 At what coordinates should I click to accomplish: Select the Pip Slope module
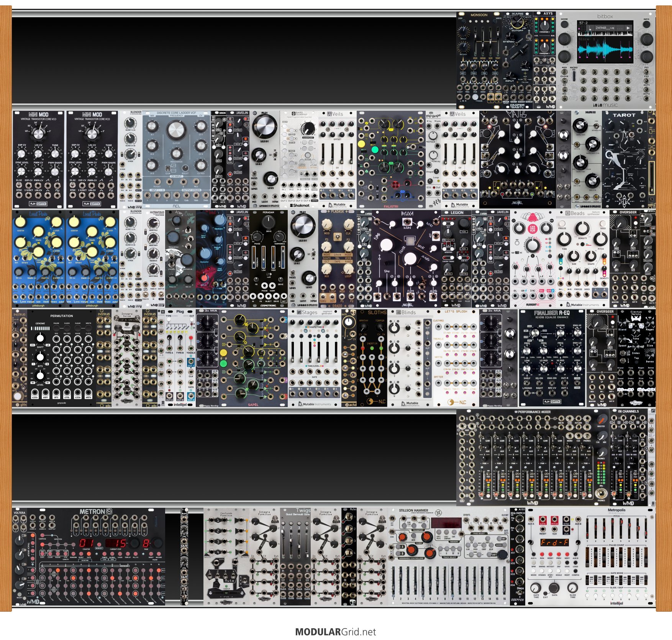click(433, 160)
